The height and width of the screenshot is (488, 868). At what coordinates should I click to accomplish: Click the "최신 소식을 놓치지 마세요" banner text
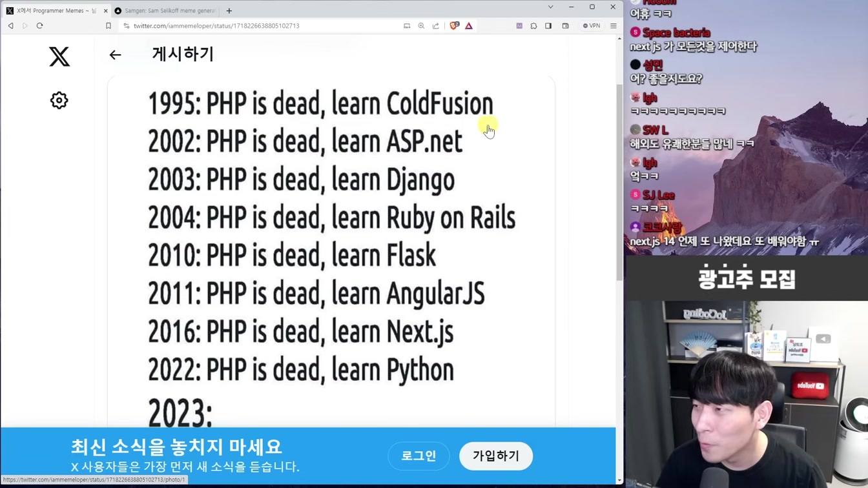pos(176,447)
